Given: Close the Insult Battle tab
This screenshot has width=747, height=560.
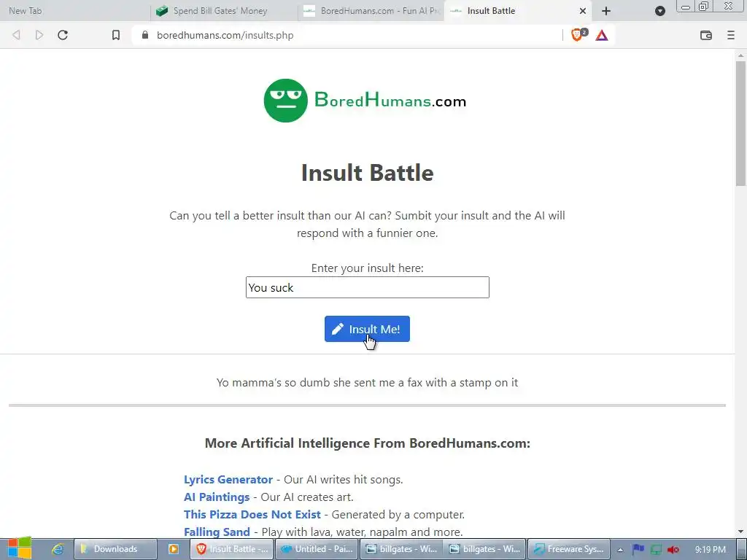Looking at the screenshot, I should pos(583,11).
